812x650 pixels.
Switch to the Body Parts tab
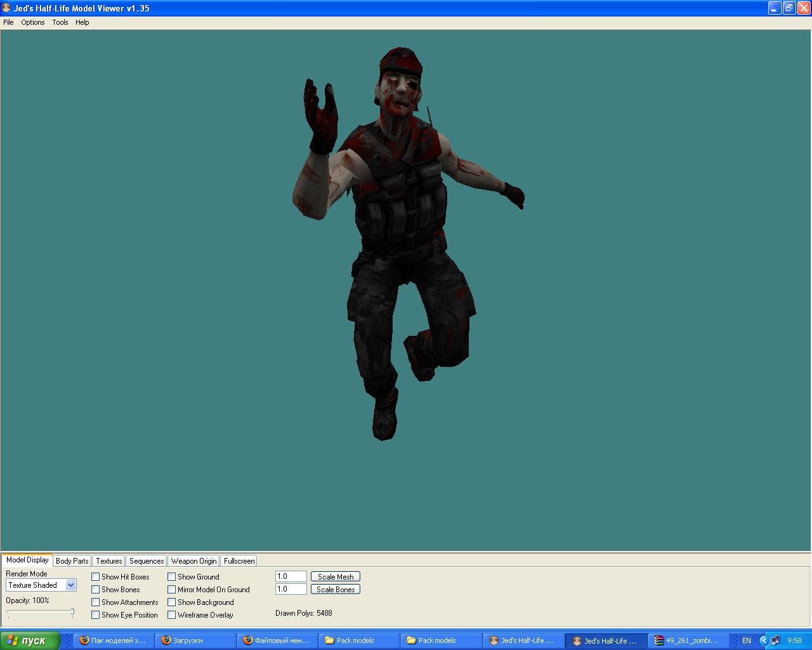point(72,561)
